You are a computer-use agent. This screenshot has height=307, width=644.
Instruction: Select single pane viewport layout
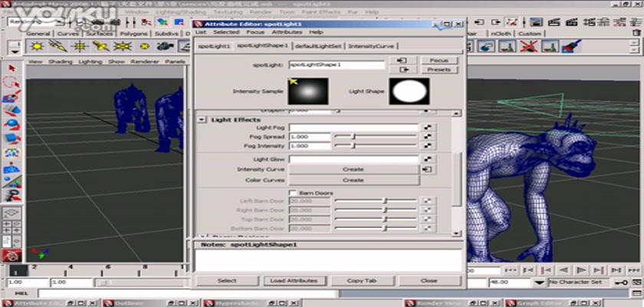tap(12, 213)
